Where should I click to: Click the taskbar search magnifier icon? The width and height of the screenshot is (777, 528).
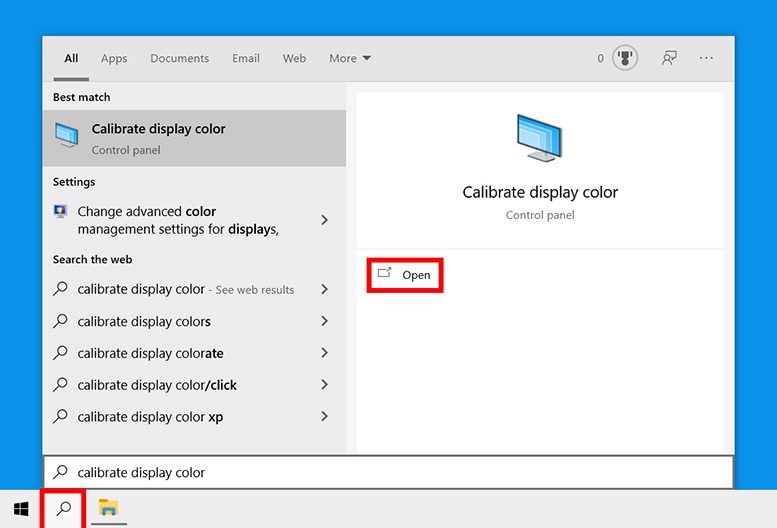point(63,509)
